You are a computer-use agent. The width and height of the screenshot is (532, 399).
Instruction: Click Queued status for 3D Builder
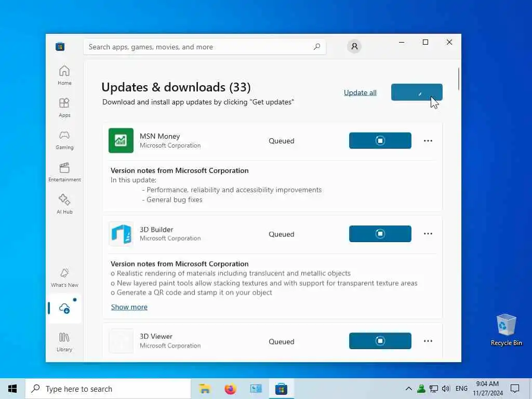(x=281, y=234)
